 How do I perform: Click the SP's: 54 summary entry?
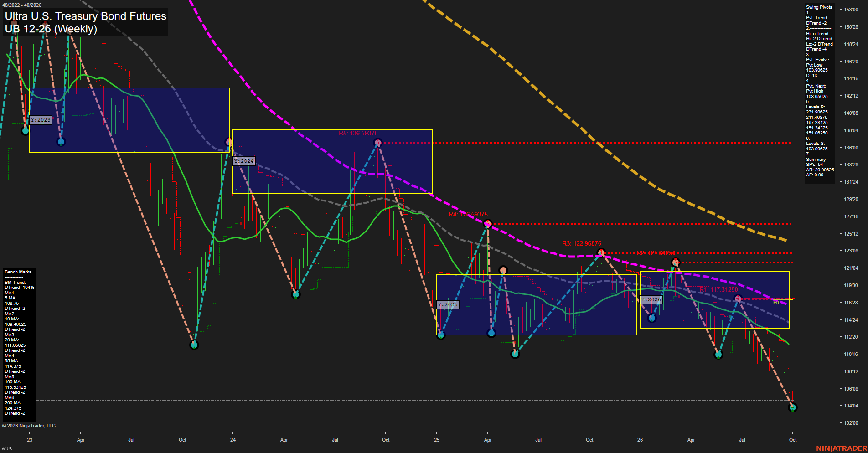(x=814, y=165)
